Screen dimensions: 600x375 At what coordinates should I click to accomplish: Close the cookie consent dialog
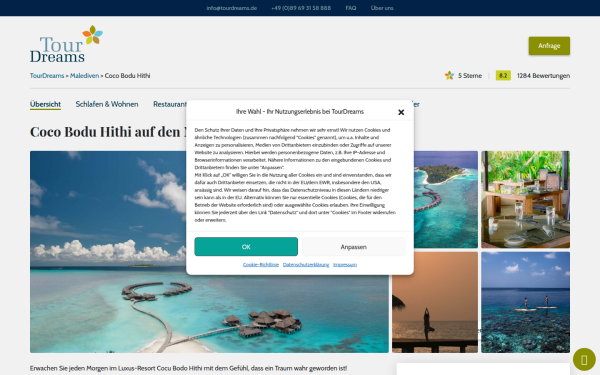click(x=401, y=112)
